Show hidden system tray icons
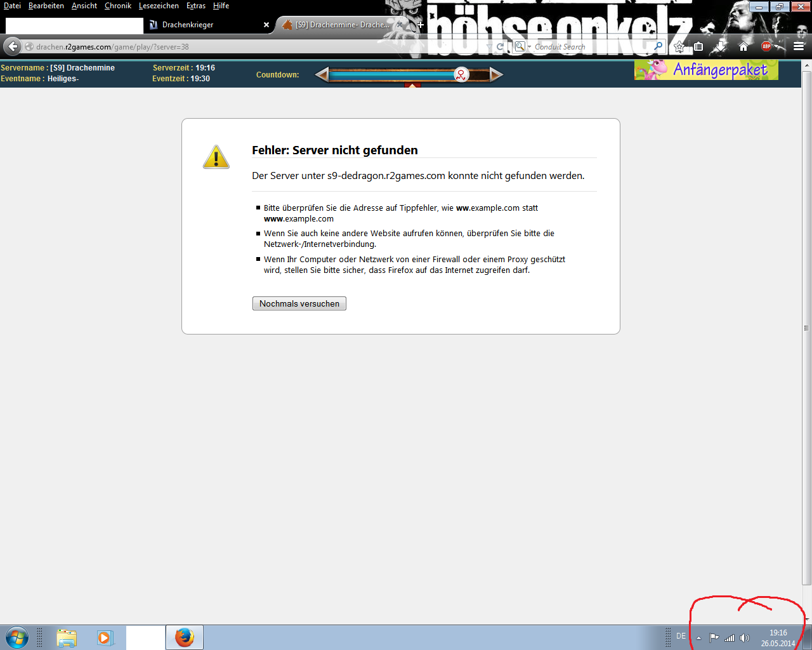The height and width of the screenshot is (650, 812). click(x=698, y=638)
